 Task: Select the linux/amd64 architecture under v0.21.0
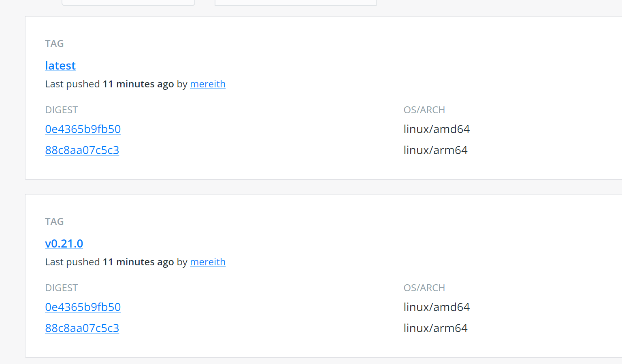tap(437, 307)
